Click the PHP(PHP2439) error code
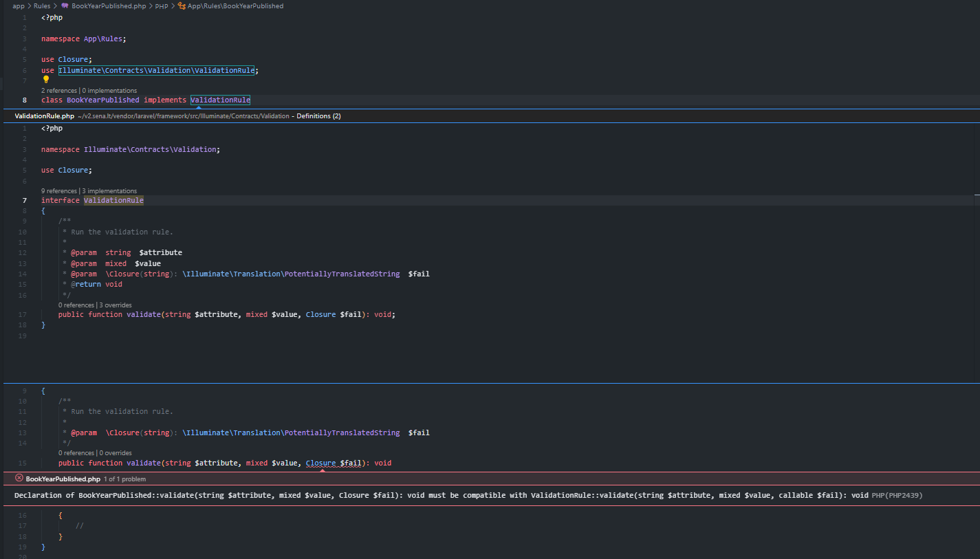The image size is (980, 559). point(897,495)
